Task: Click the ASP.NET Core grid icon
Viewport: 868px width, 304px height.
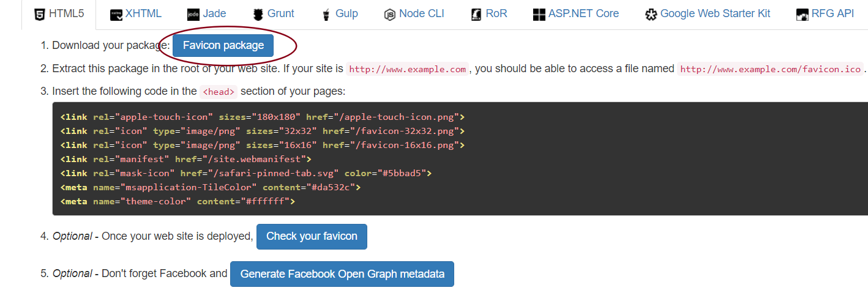Action: [x=539, y=15]
